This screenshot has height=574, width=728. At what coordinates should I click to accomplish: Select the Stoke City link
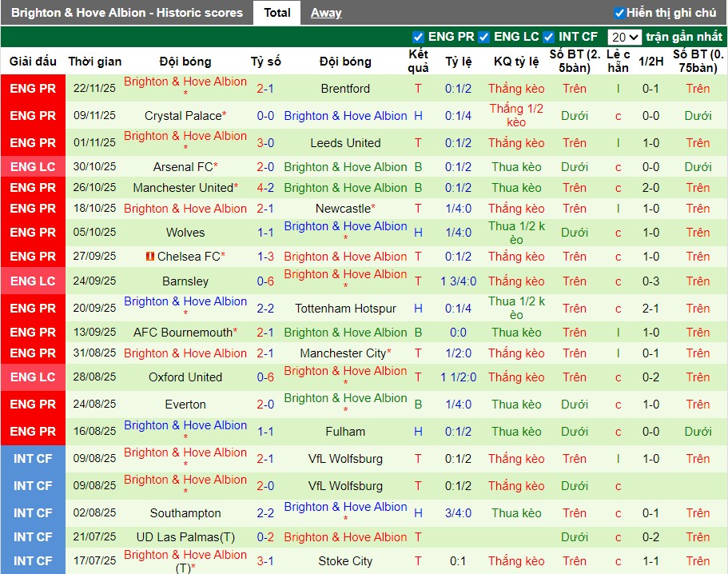tap(344, 560)
